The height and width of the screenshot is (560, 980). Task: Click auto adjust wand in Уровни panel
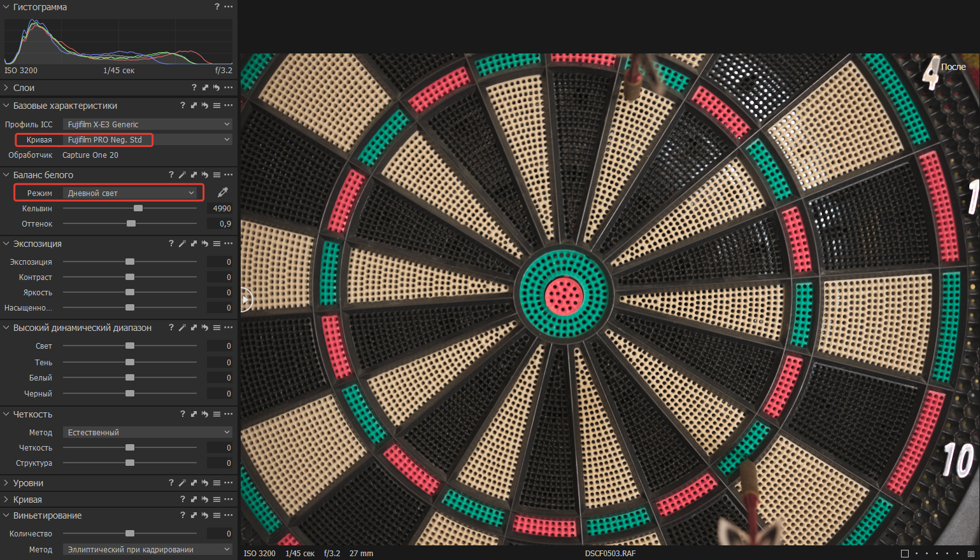point(182,482)
